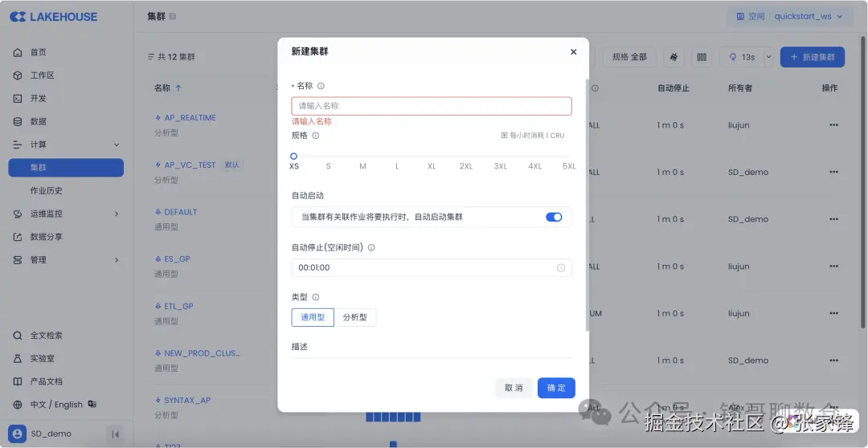Viewport: 868px width, 448px height.
Task: Close the 新建集群 dialog with X
Action: click(x=574, y=52)
